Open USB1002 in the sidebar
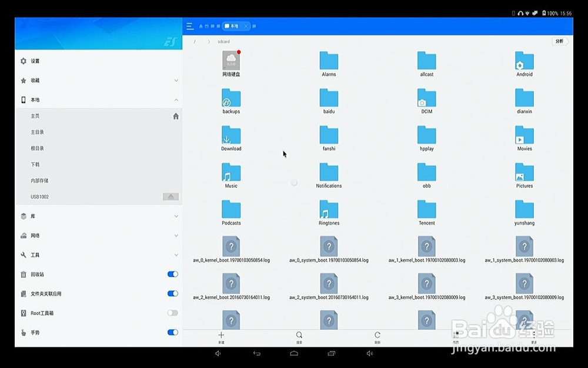 pos(39,197)
